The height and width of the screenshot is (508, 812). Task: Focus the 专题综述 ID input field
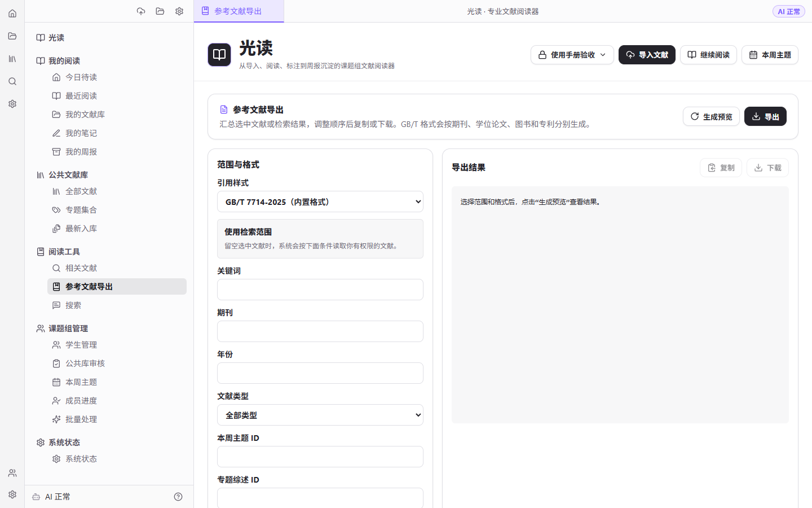click(x=320, y=498)
